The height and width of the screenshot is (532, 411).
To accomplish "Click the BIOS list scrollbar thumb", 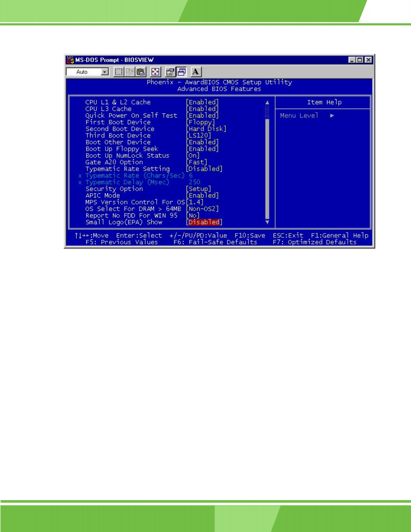I will click(x=267, y=169).
